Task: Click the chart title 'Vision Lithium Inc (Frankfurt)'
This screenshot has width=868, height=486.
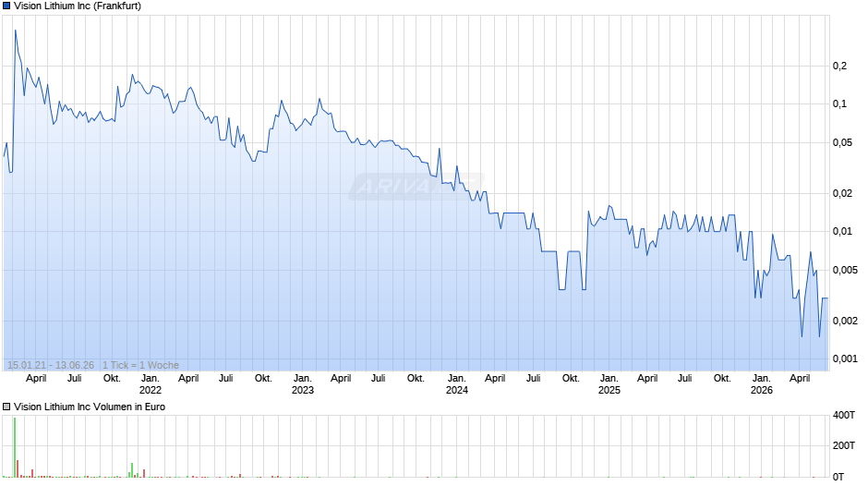Action: [x=78, y=6]
